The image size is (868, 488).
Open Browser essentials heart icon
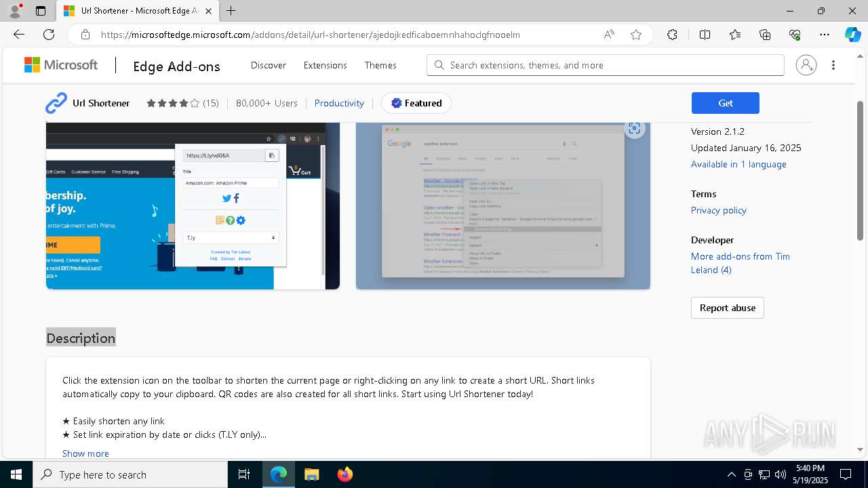pyautogui.click(x=795, y=35)
